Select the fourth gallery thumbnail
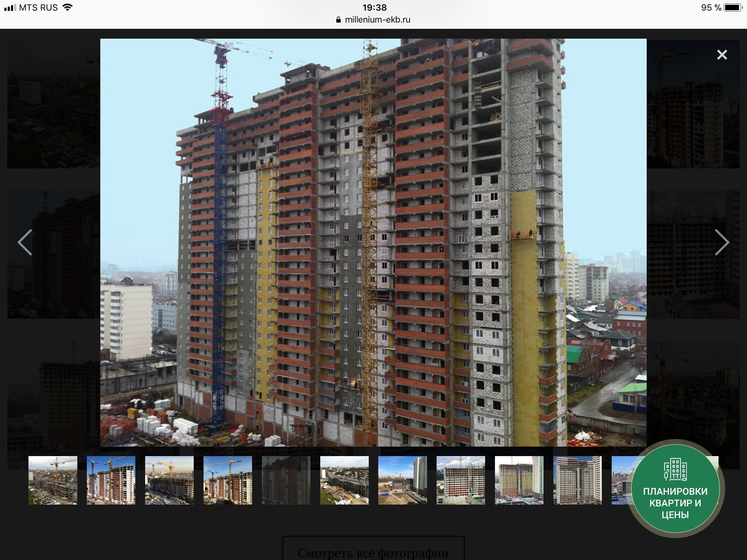Viewport: 747px width, 560px height. 228,480
